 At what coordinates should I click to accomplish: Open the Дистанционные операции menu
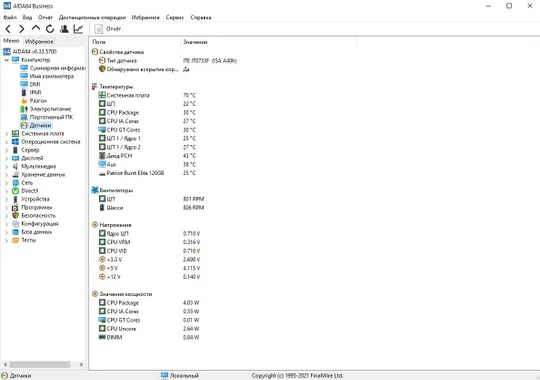[x=92, y=17]
